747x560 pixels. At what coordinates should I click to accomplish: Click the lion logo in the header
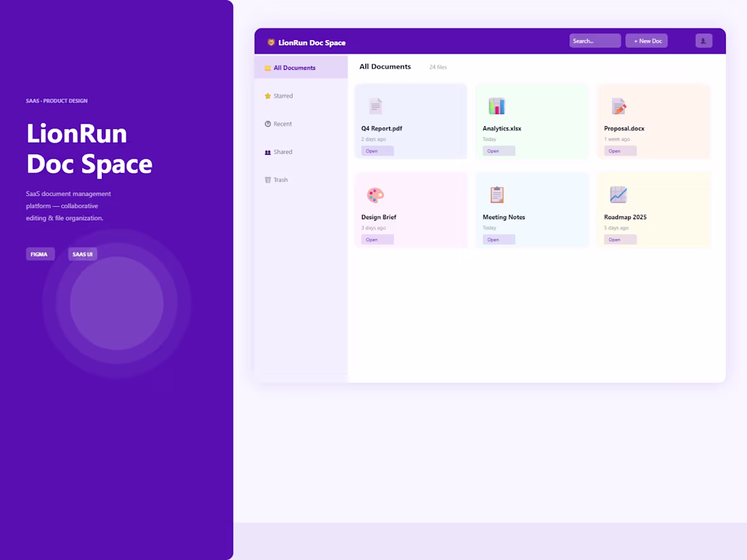tap(271, 41)
